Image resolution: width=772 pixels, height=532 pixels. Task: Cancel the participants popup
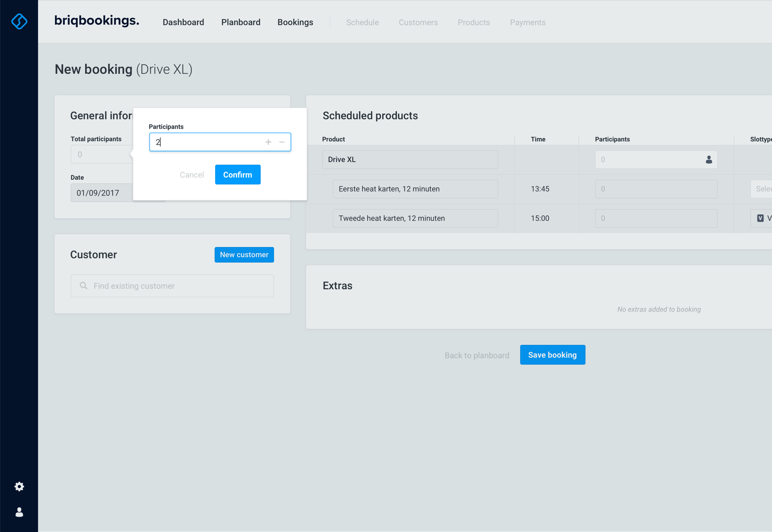coord(191,175)
